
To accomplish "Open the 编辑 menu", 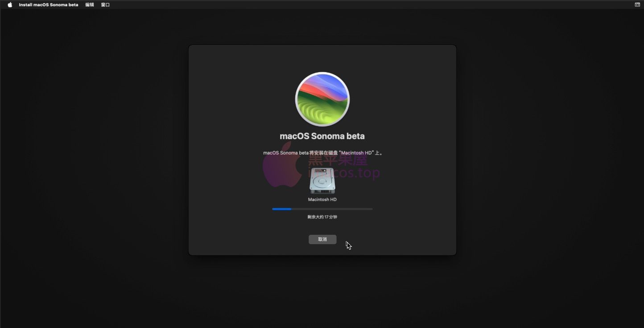I will [x=90, y=4].
